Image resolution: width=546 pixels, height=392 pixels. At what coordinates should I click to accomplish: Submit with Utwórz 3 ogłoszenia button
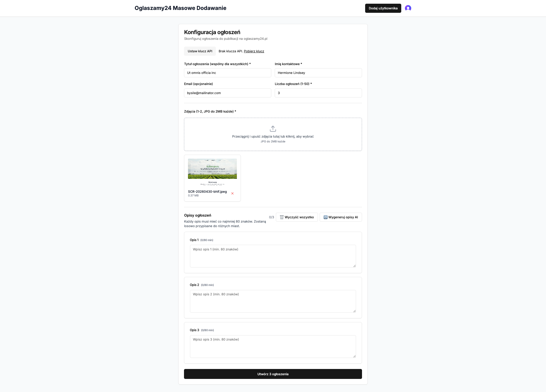[273, 374]
